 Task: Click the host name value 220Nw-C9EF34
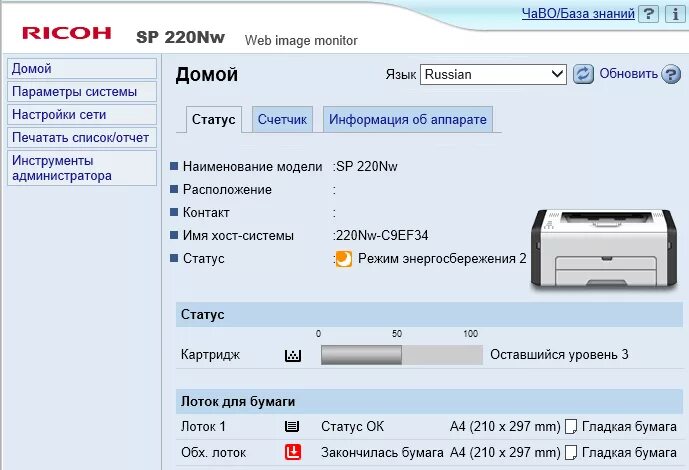382,235
